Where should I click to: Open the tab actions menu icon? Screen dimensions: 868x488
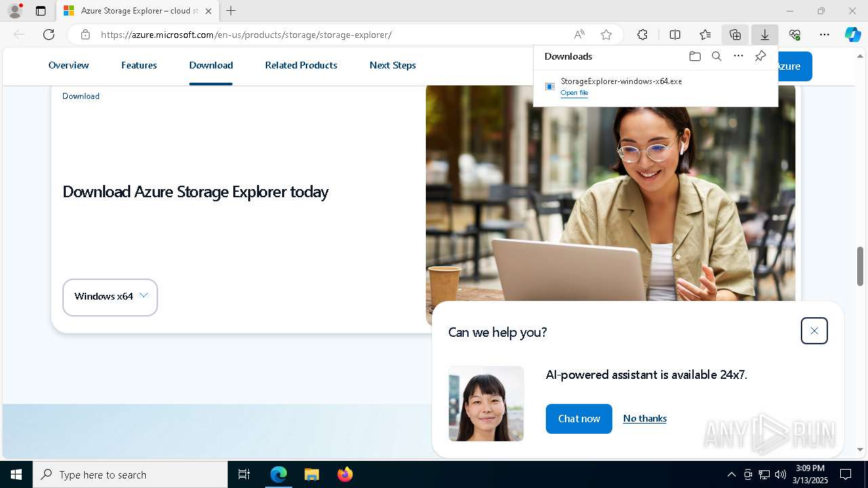click(41, 11)
